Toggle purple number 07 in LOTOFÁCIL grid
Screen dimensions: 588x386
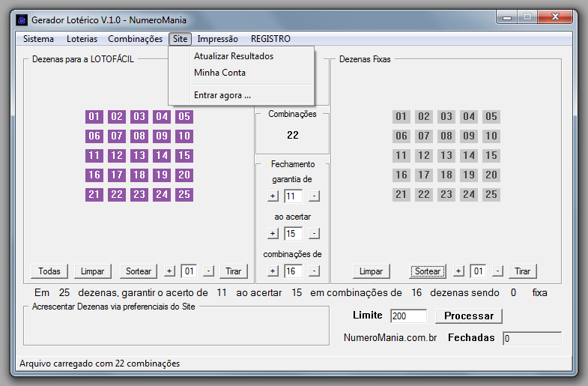[x=117, y=136]
